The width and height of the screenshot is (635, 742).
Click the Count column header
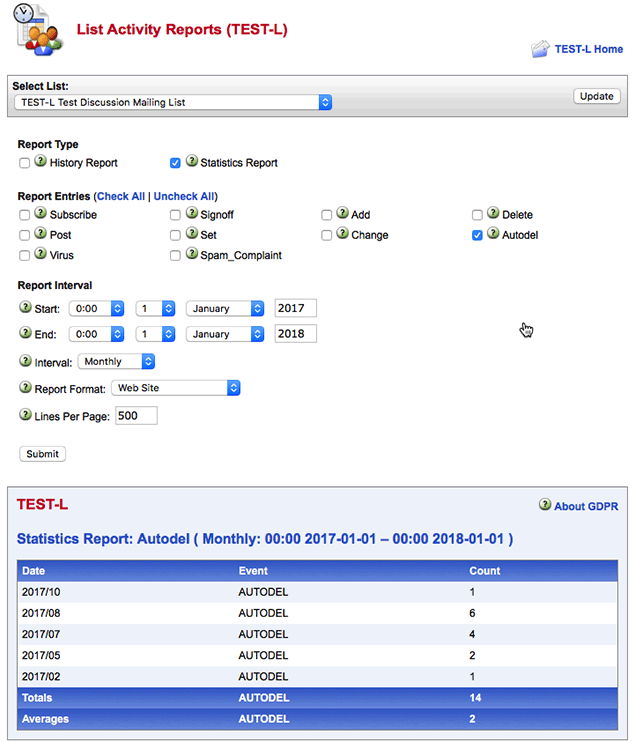click(485, 571)
